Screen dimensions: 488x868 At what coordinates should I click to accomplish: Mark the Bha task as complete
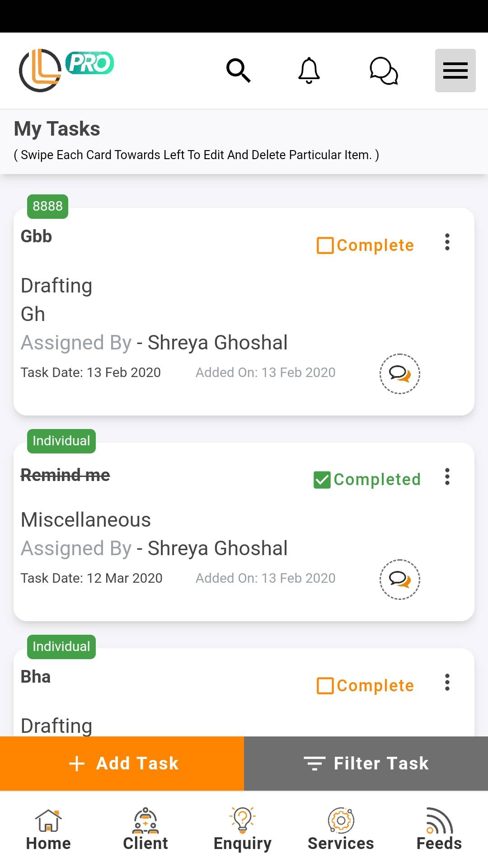[325, 686]
